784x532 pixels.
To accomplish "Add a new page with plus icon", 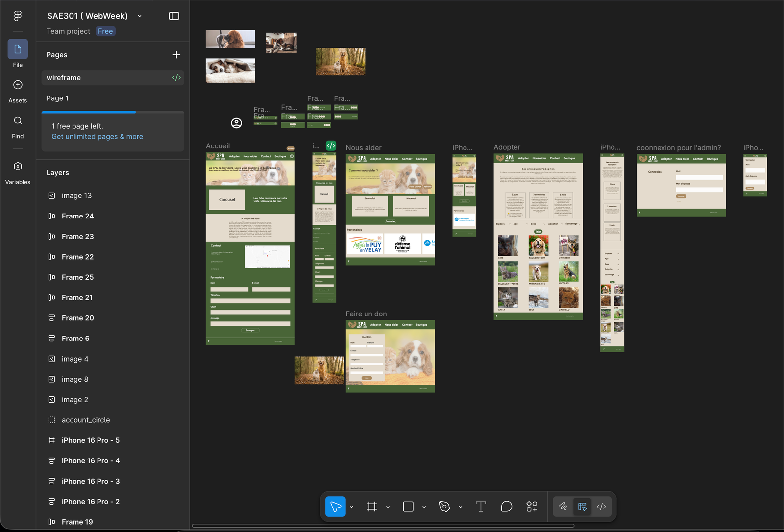I will pyautogui.click(x=176, y=55).
